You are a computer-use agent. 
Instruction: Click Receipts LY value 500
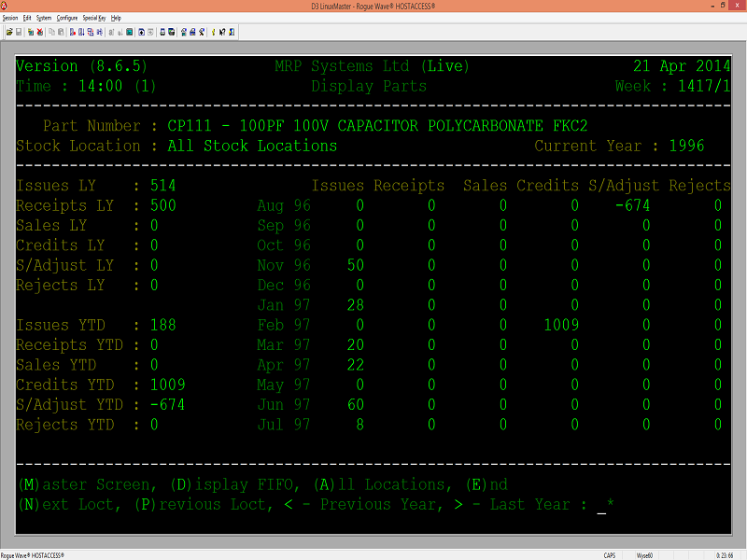[x=162, y=205]
